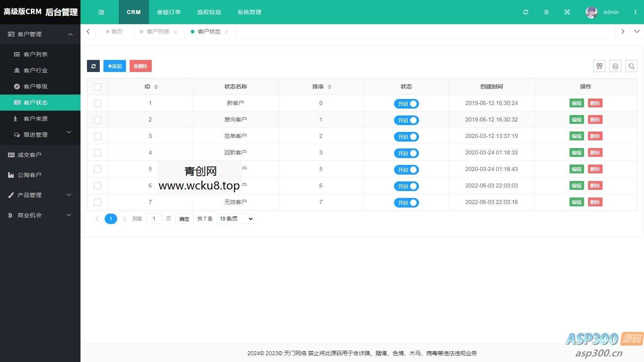
Task: Open the print icon above the table
Action: click(615, 66)
